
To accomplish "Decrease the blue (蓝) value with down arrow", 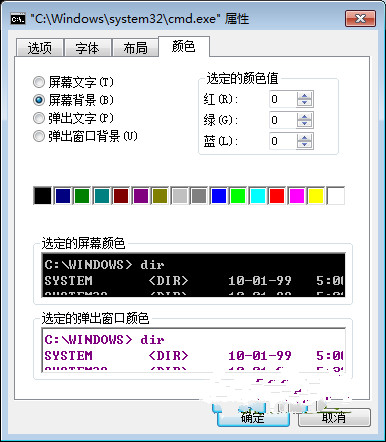I will tap(304, 145).
